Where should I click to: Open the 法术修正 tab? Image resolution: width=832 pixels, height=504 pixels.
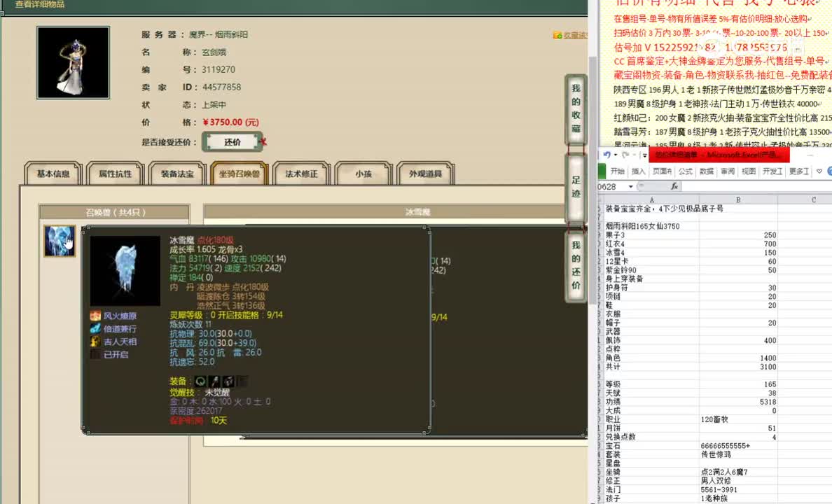[301, 174]
